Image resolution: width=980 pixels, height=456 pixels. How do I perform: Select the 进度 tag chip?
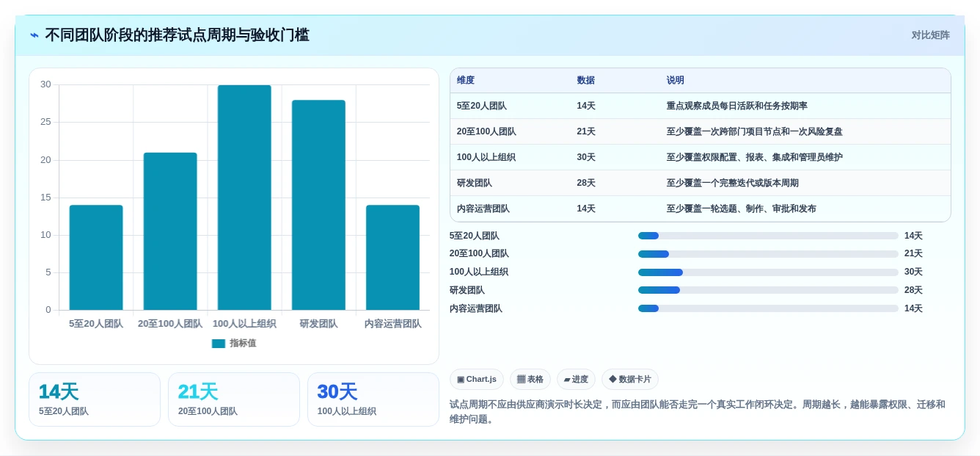pyautogui.click(x=576, y=380)
